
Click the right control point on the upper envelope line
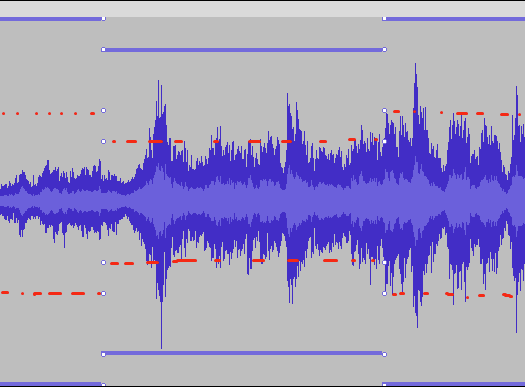(384, 50)
